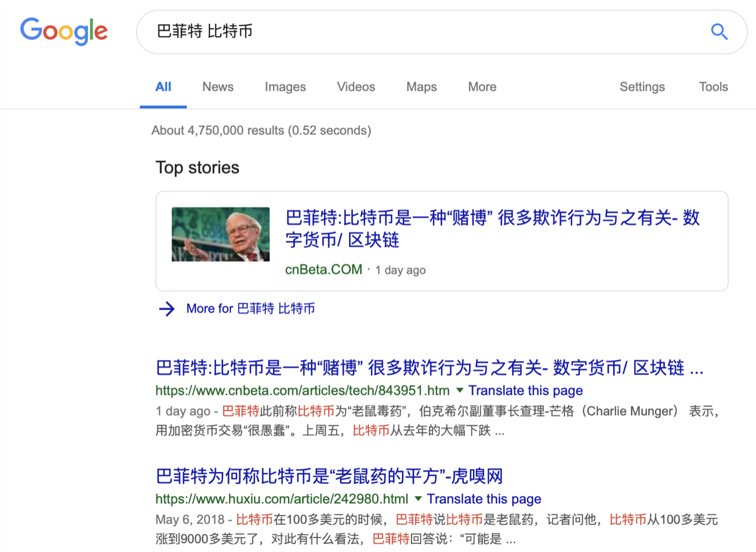Switch to the News tab
The height and width of the screenshot is (552, 756).
pos(218,87)
